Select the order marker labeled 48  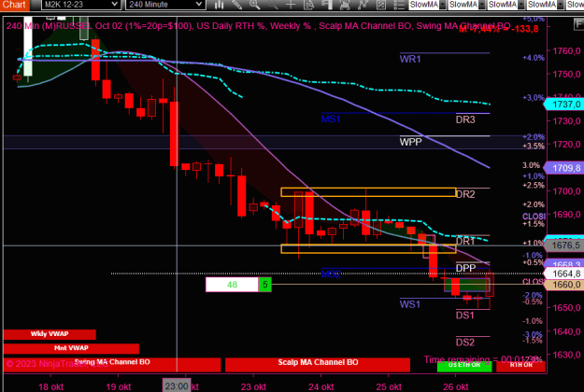pos(232,285)
